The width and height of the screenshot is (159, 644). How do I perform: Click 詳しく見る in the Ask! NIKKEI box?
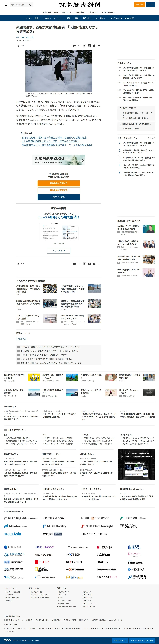58,251
